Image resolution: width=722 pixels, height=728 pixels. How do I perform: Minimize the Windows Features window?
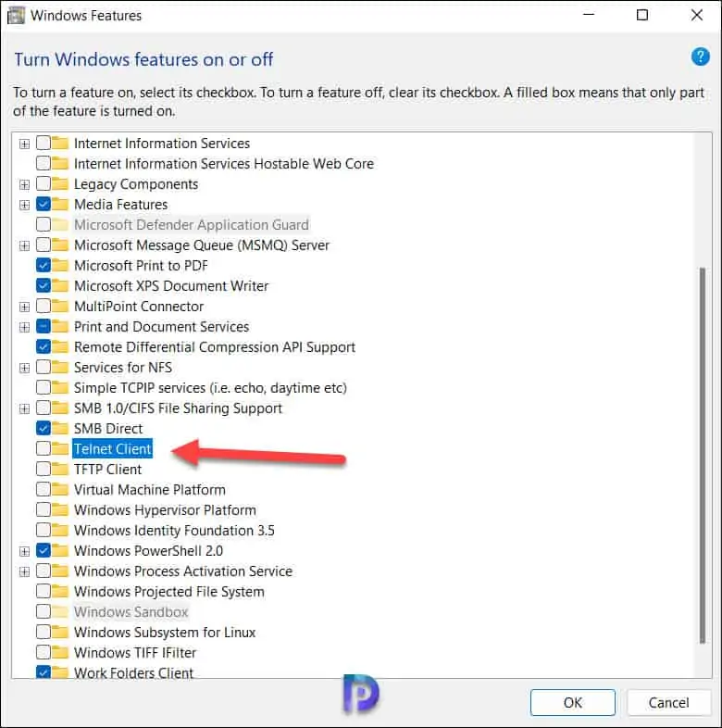click(x=589, y=15)
